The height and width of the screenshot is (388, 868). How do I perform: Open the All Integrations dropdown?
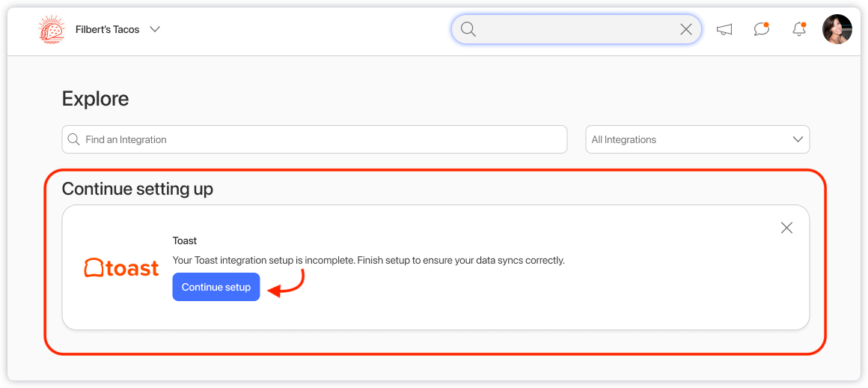tap(688, 139)
